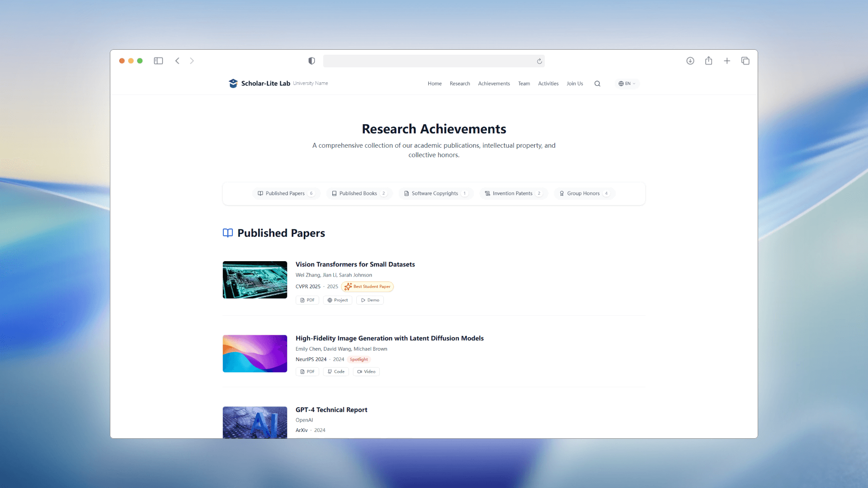Open PDF for Vision Transformers paper
The width and height of the screenshot is (868, 488).
[x=307, y=300]
